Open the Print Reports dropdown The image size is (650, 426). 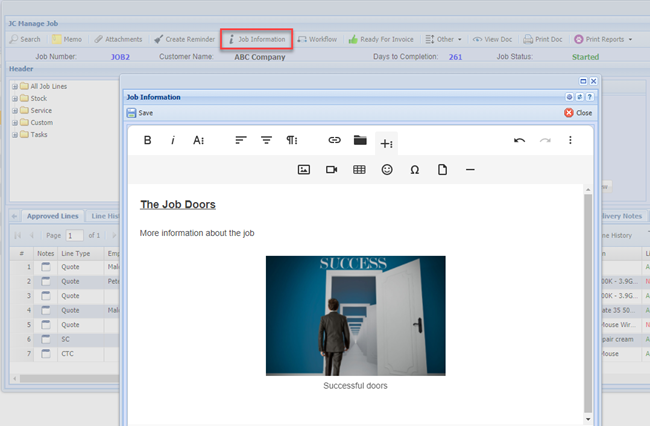click(x=602, y=39)
